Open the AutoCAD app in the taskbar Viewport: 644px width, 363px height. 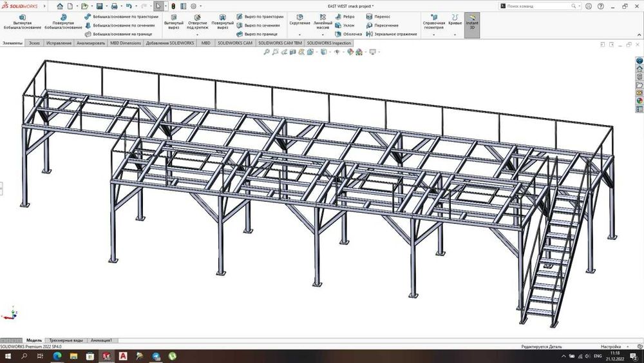[122, 356]
